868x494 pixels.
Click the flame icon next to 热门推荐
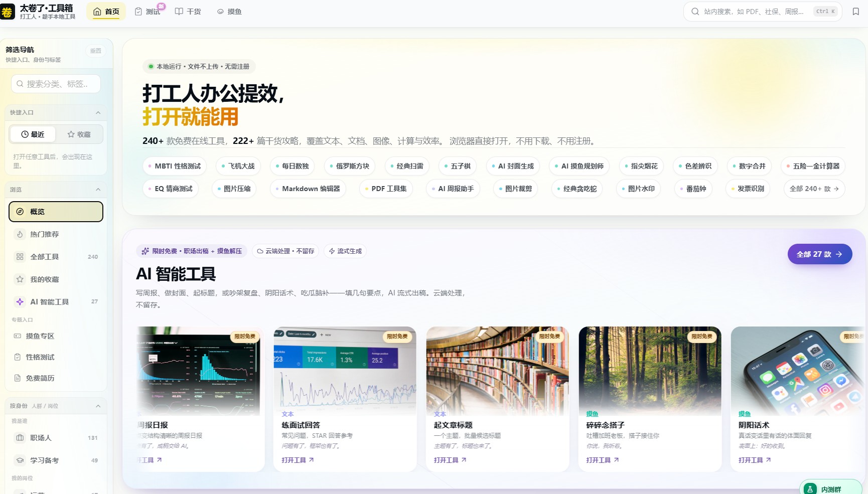point(20,234)
